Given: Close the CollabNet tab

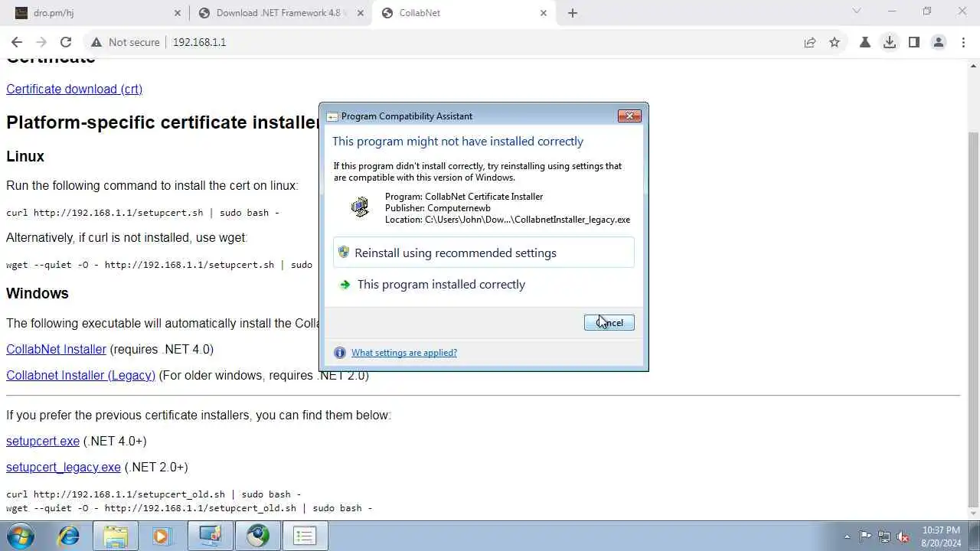Looking at the screenshot, I should [x=544, y=13].
